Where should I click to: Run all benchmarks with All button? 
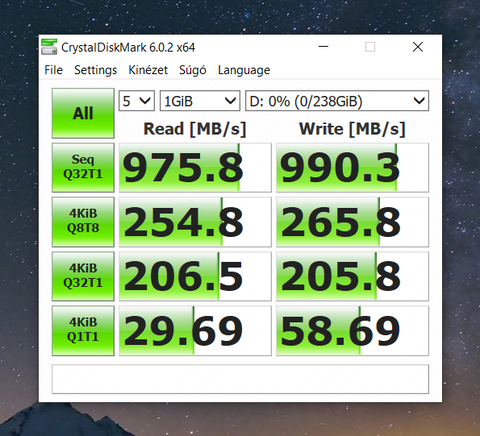pyautogui.click(x=83, y=113)
